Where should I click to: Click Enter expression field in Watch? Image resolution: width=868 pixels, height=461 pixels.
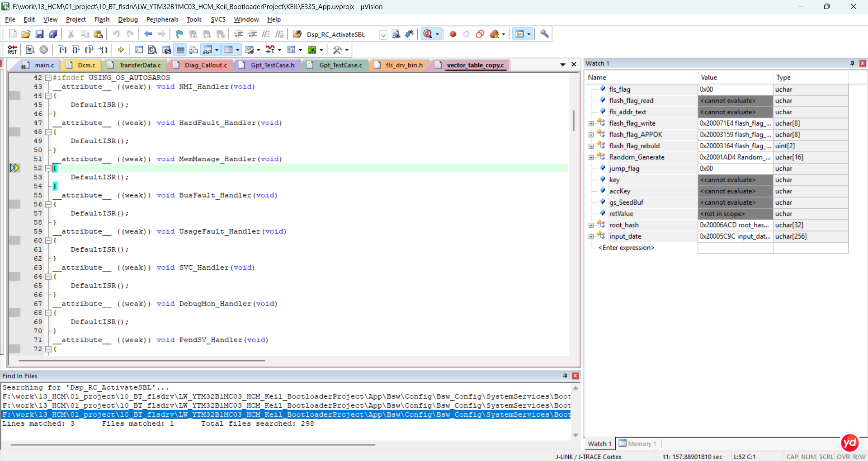point(627,248)
